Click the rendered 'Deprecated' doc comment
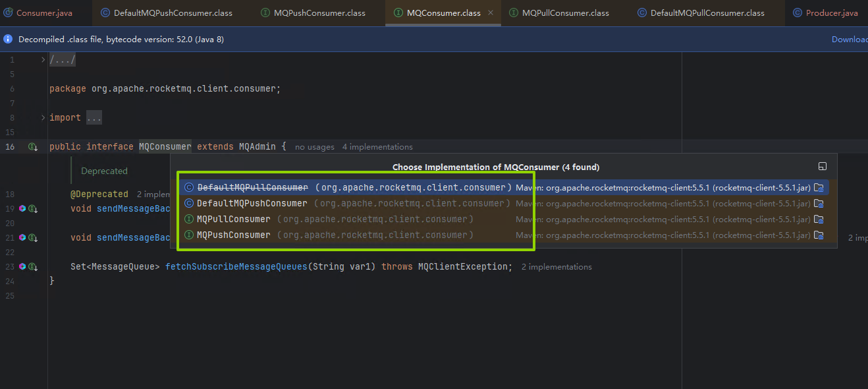The width and height of the screenshot is (868, 389). 104,171
